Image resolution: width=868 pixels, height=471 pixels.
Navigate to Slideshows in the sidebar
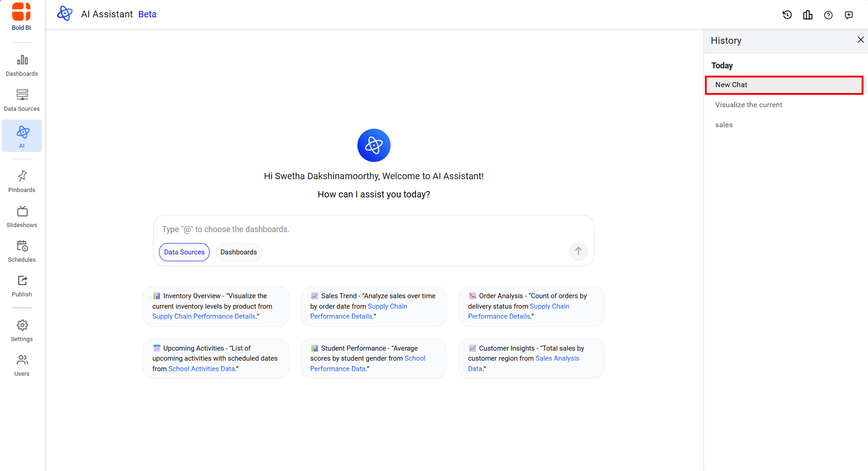[x=22, y=217]
